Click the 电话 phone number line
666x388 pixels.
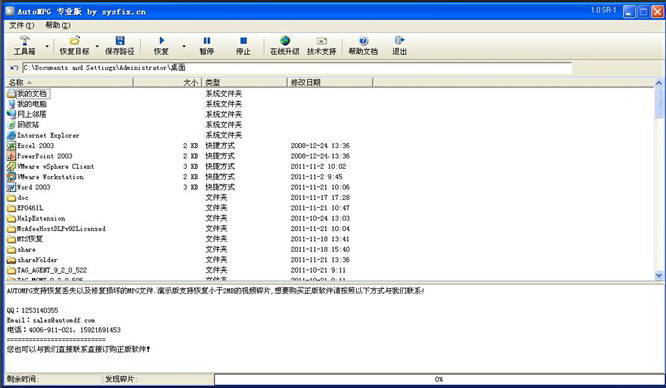click(x=64, y=330)
